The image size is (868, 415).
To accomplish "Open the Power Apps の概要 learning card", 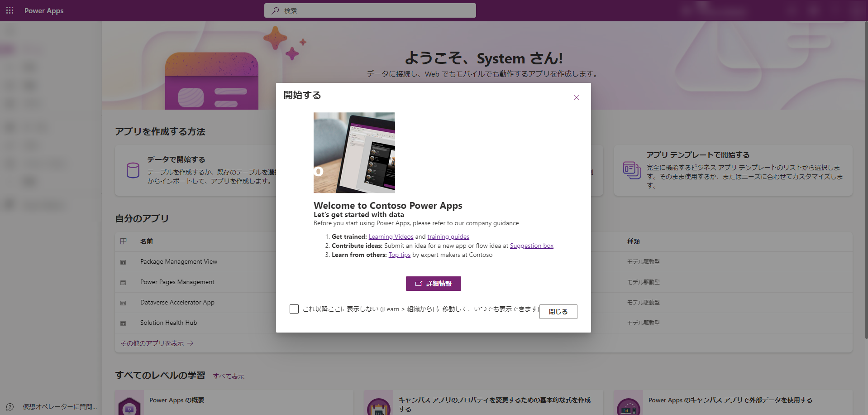I will point(234,403).
